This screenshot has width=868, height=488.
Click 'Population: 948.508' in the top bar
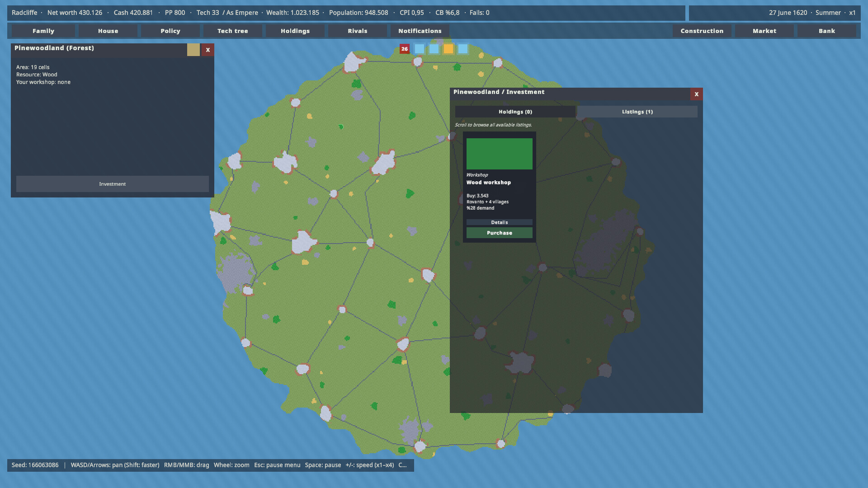(x=359, y=13)
